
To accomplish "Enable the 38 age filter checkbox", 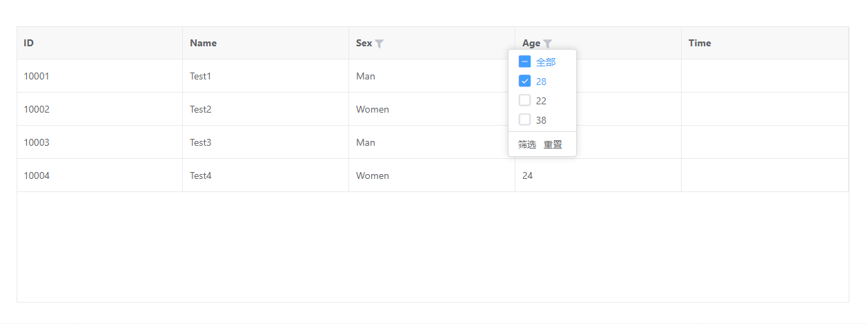I will pos(524,120).
